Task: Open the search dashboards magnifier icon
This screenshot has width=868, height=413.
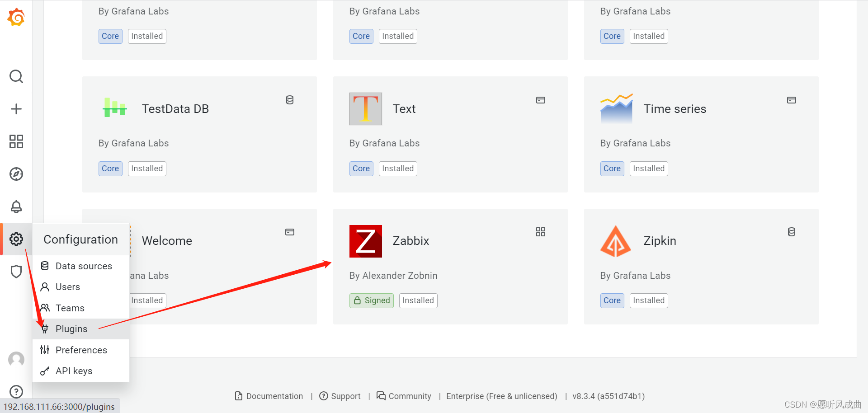Action: coord(16,76)
